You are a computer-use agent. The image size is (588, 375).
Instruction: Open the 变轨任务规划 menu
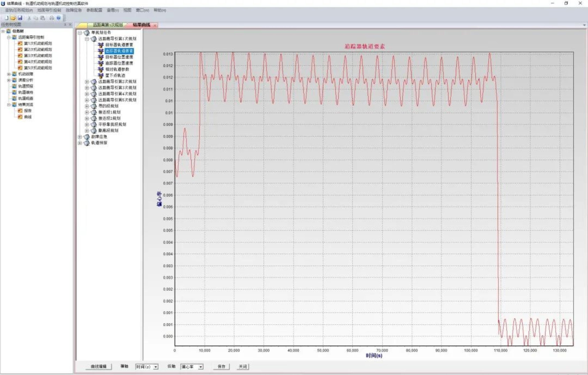tap(19, 10)
